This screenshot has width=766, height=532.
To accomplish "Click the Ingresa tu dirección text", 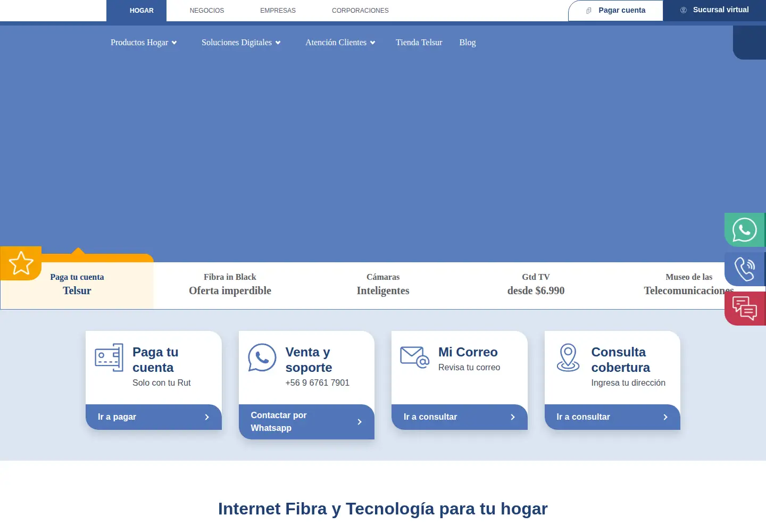I will click(628, 383).
